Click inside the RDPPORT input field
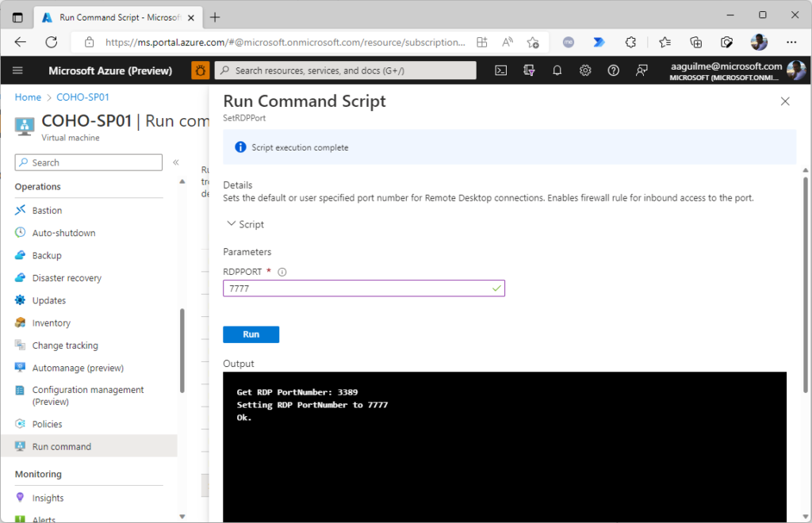Image resolution: width=812 pixels, height=523 pixels. 363,288
